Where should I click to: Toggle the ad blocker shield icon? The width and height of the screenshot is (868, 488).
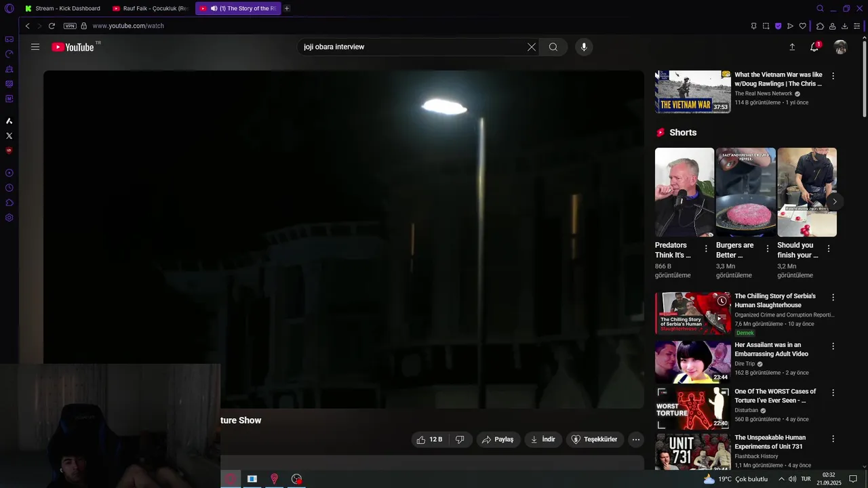[x=778, y=26]
